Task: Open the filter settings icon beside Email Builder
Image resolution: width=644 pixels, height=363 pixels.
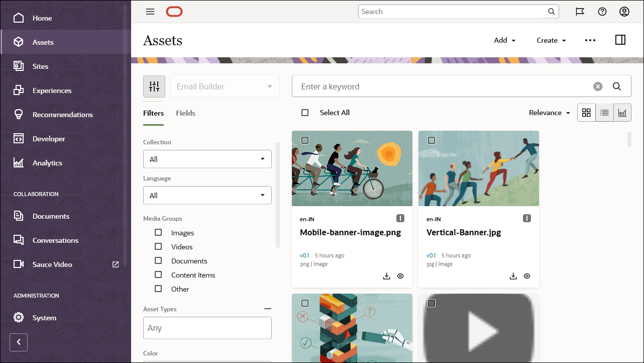Action: (154, 86)
